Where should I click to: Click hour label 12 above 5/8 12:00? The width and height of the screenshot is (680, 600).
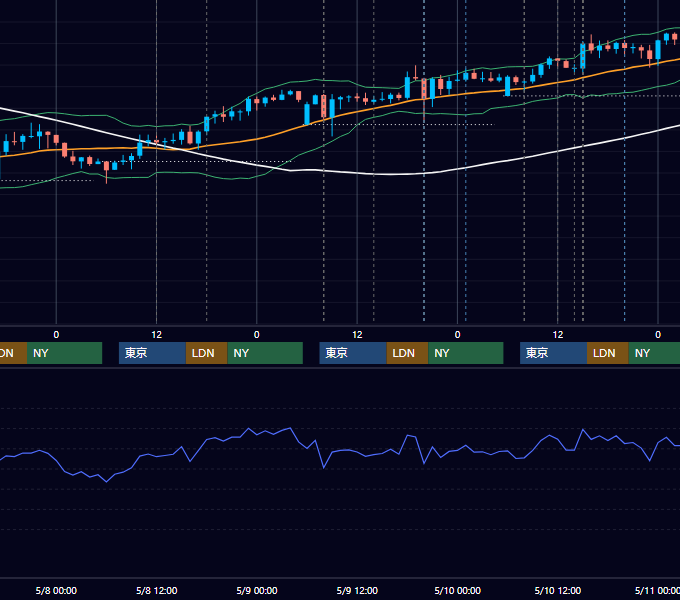pos(157,335)
